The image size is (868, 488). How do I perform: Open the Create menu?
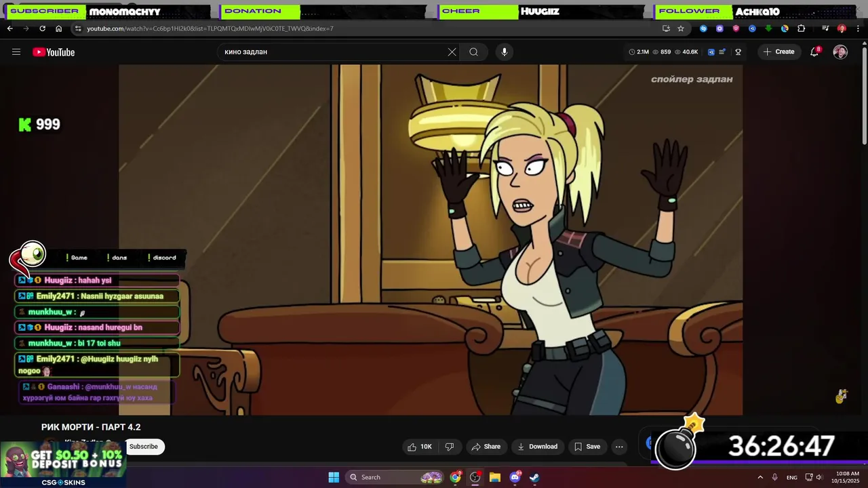778,52
